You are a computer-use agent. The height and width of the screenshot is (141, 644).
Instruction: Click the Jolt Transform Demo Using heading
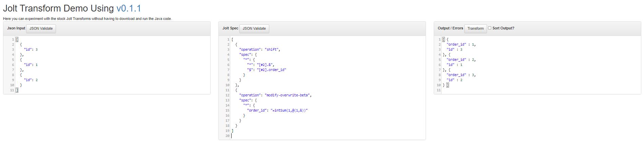click(x=58, y=8)
